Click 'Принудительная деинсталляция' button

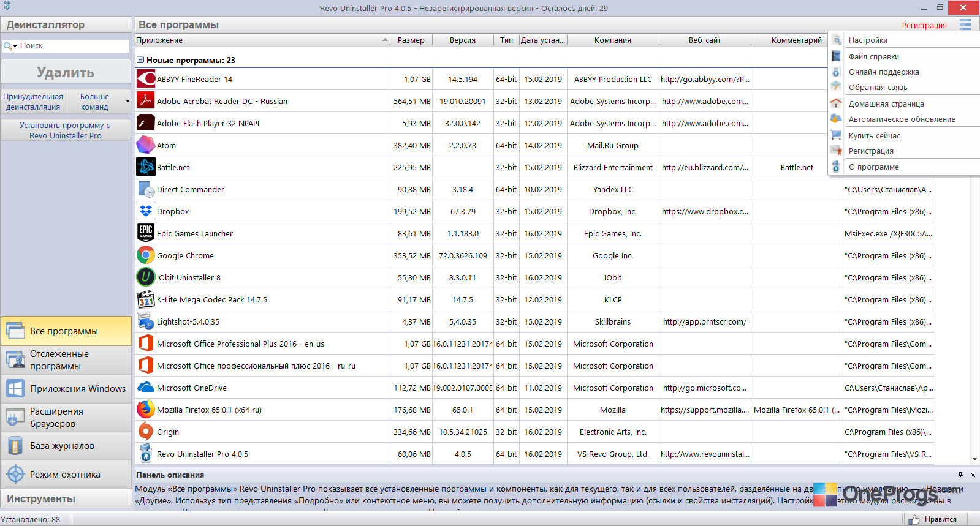pos(33,102)
